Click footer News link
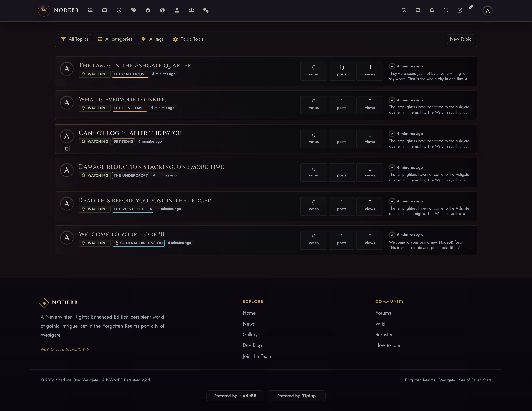Viewport: 532px width, 411px height. point(249,324)
